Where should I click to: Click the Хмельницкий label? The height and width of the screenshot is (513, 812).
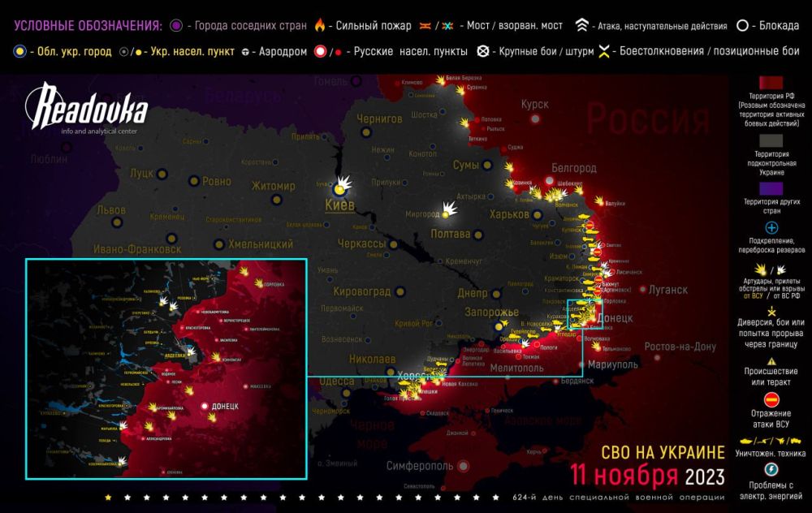pyautogui.click(x=261, y=244)
